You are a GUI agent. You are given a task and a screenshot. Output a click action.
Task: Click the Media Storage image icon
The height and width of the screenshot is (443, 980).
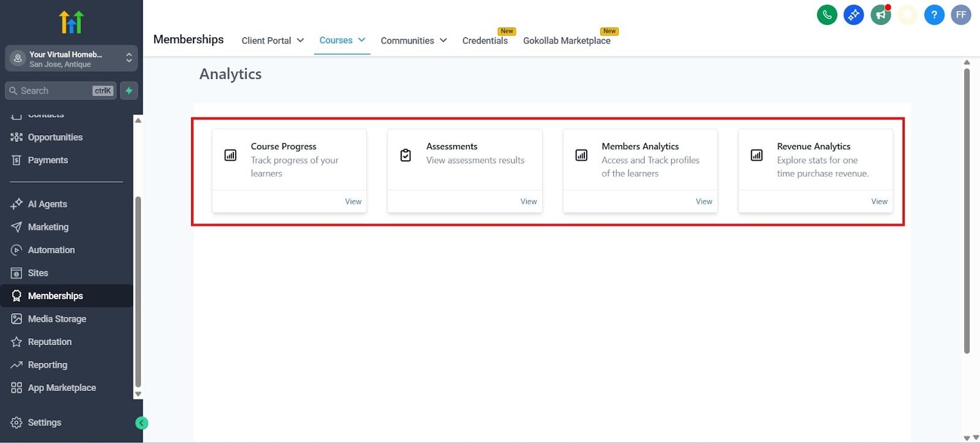point(17,319)
